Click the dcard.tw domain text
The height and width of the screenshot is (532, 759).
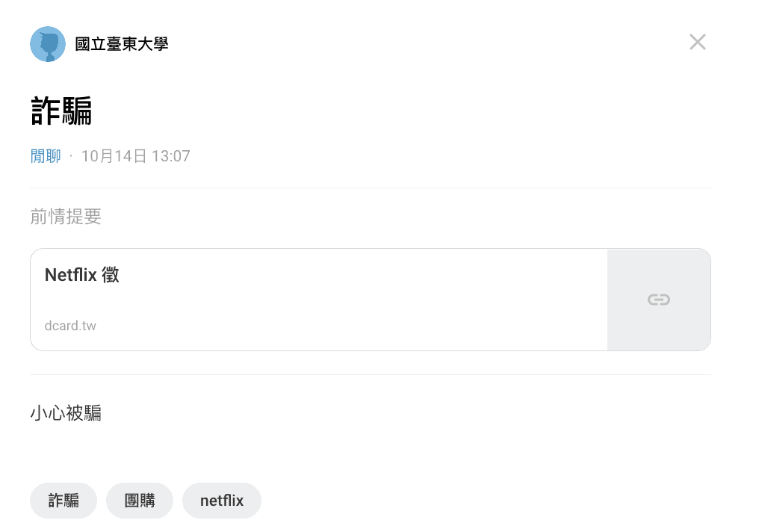point(70,326)
